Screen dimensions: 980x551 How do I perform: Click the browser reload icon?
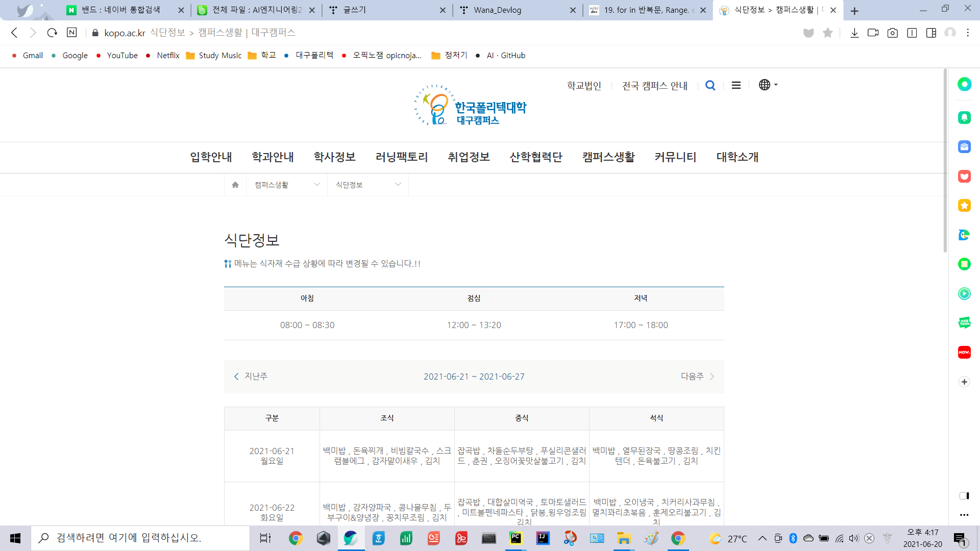point(52,33)
